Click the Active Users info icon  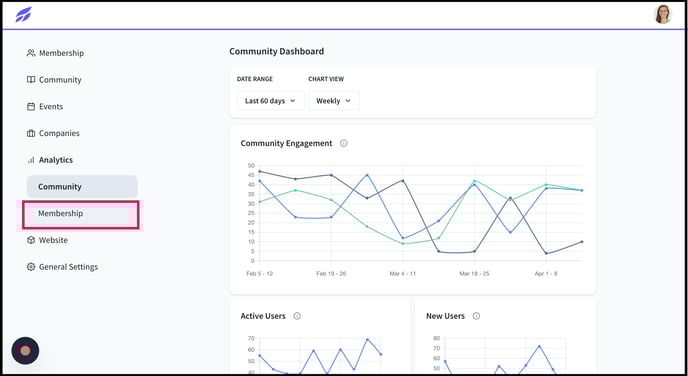tap(297, 316)
